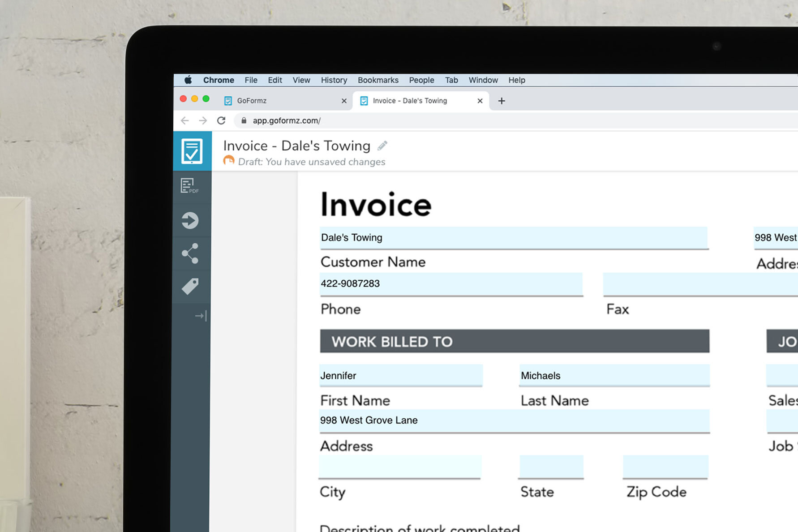This screenshot has height=532, width=798.
Task: Rename invoice using the pencil icon
Action: pos(382,146)
